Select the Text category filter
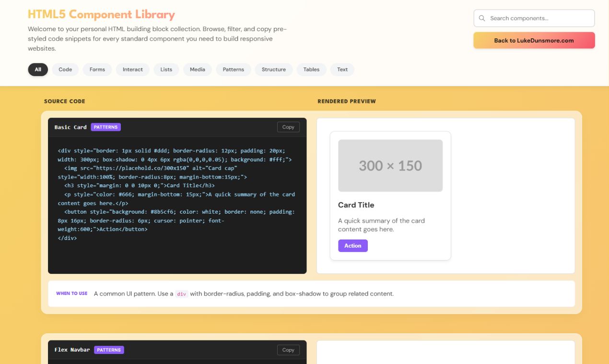609x364 pixels. coord(342,69)
